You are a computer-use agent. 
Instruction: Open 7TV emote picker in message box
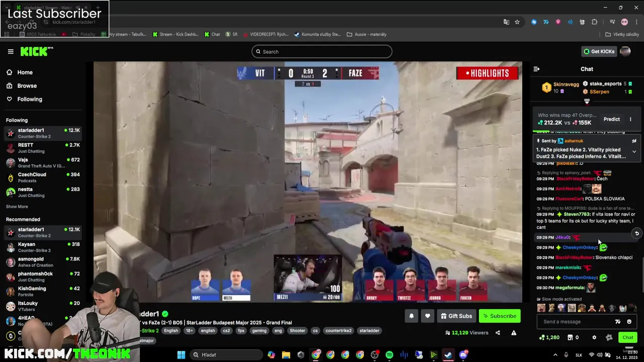pyautogui.click(x=618, y=322)
